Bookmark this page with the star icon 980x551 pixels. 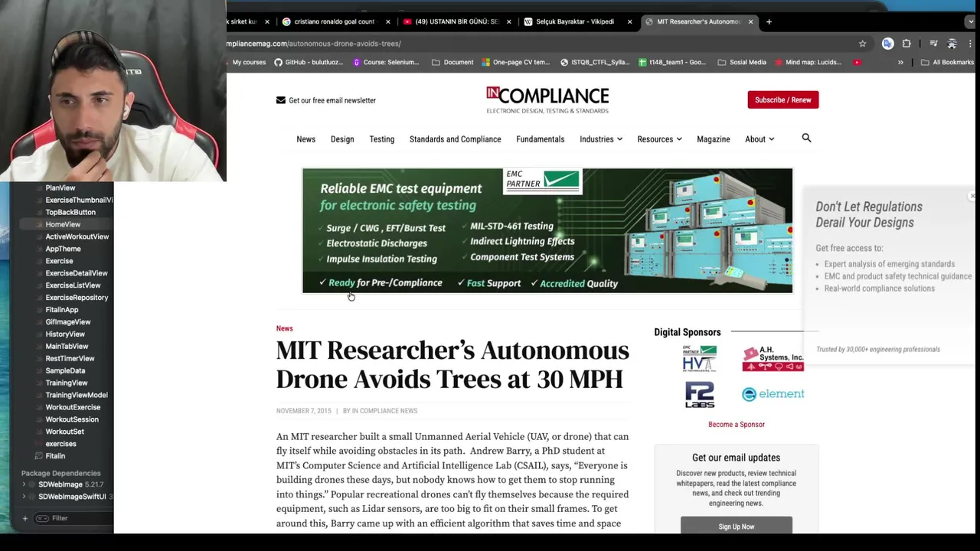(x=862, y=44)
